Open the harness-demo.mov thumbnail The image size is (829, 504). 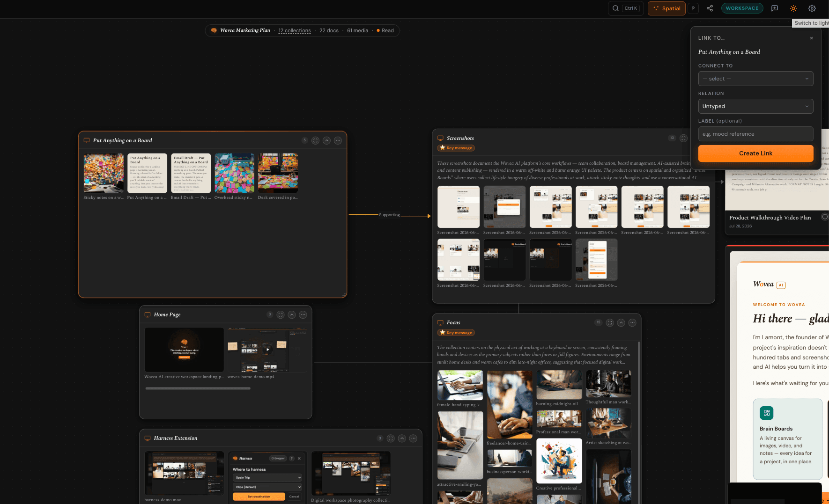185,473
